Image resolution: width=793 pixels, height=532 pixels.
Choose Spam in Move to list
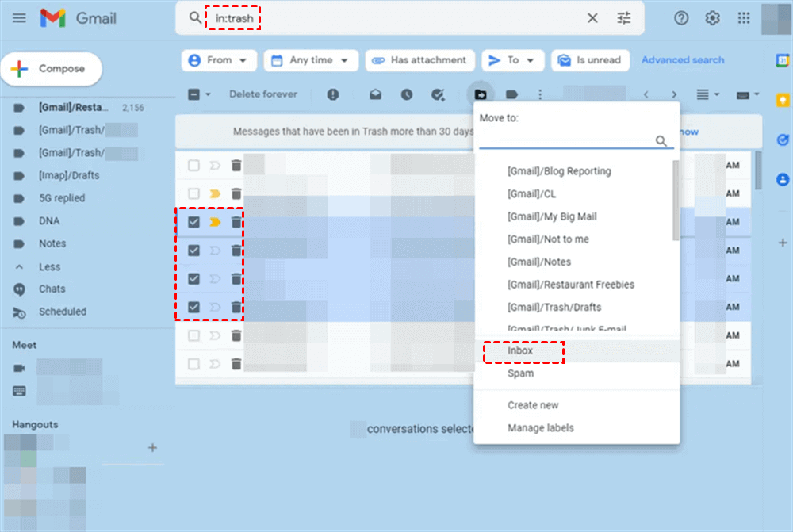pyautogui.click(x=520, y=373)
